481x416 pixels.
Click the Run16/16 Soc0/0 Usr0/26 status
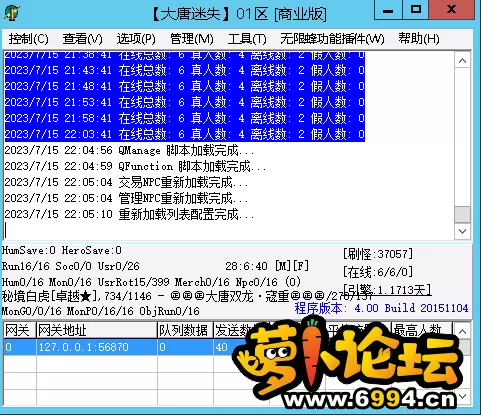[71, 266]
